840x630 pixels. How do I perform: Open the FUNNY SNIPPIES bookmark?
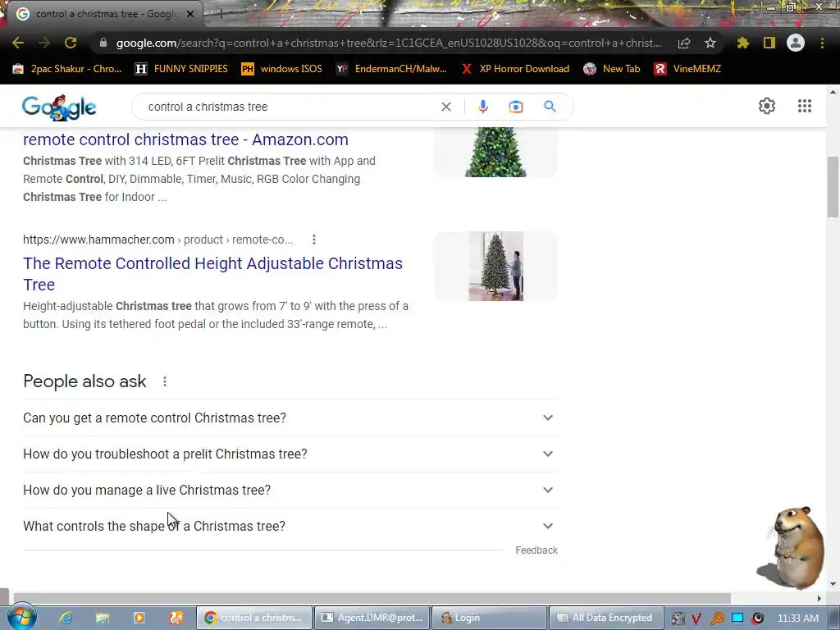(181, 69)
